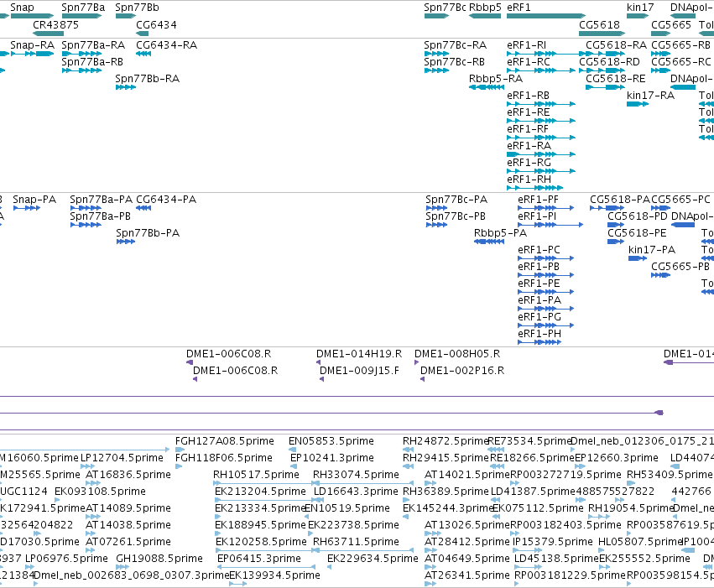Open transcript Snap-RA
This screenshot has height=588, width=714.
(33, 54)
